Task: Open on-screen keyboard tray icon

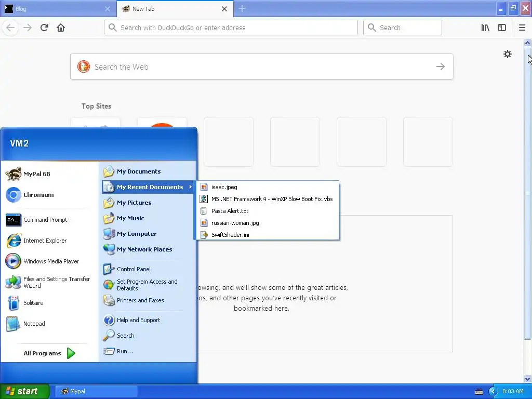Action: 478,392
